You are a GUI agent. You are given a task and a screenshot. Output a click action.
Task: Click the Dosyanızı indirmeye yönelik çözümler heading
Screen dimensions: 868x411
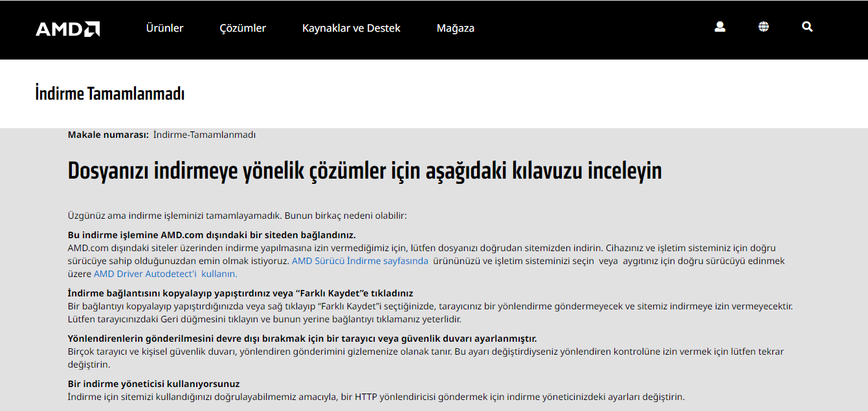coord(365,172)
